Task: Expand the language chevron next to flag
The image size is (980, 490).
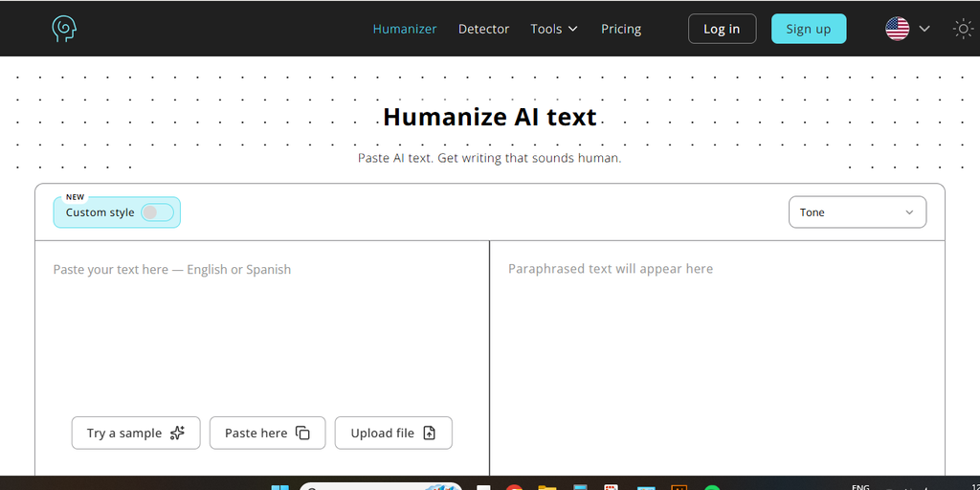Action: pyautogui.click(x=924, y=29)
